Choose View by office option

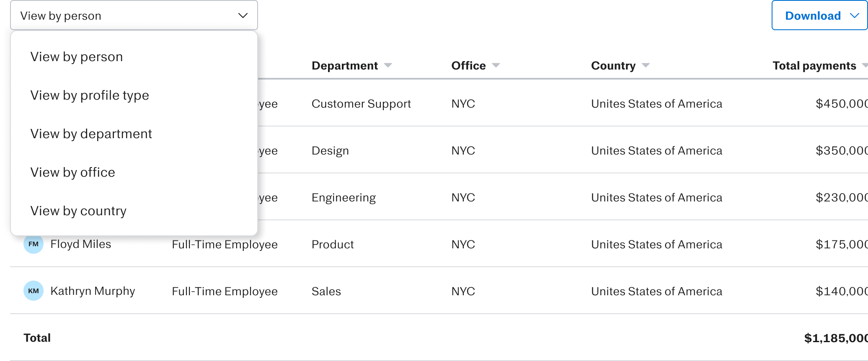(73, 172)
